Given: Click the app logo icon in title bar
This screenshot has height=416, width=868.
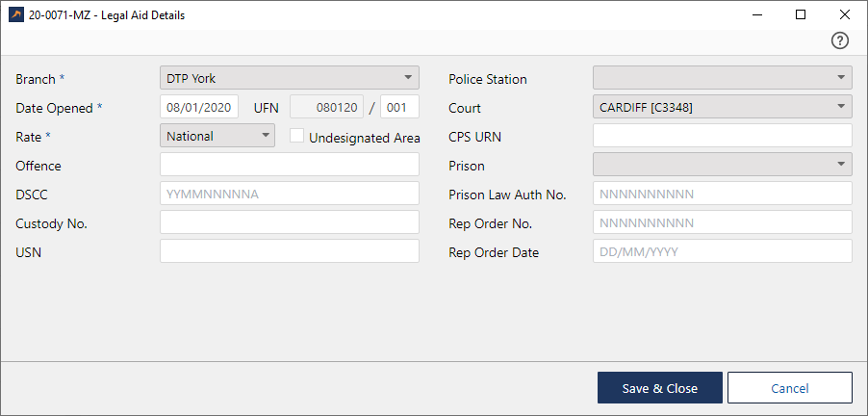Looking at the screenshot, I should [15, 14].
